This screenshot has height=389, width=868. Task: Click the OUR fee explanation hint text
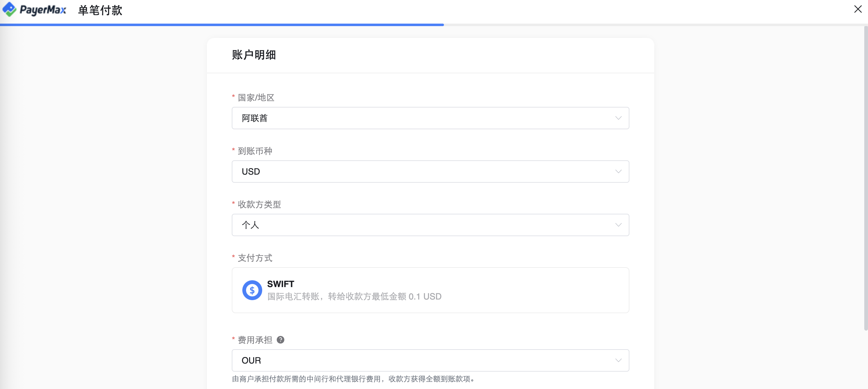(354, 379)
